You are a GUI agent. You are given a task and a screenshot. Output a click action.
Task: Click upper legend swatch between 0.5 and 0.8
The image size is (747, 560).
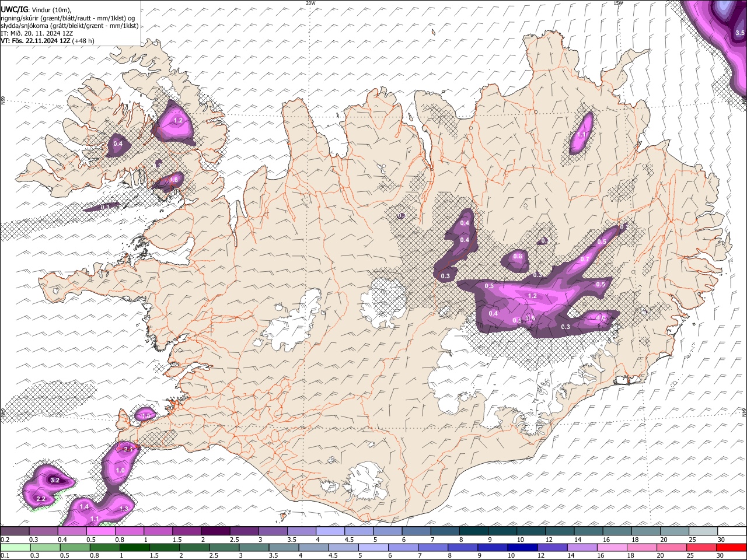click(x=101, y=531)
